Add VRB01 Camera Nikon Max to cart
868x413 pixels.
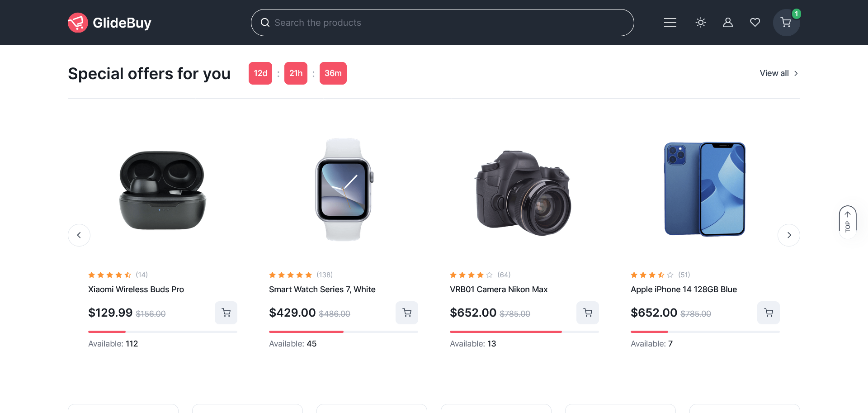tap(588, 313)
